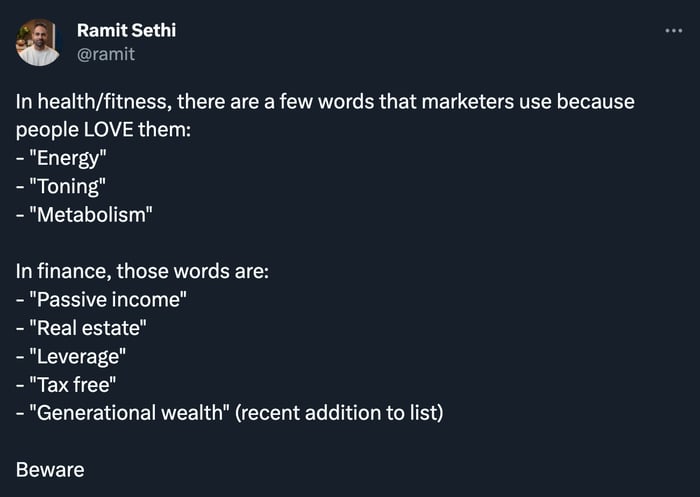Click the "Metabolism" list item
This screenshot has height=497, width=700.
pyautogui.click(x=84, y=215)
